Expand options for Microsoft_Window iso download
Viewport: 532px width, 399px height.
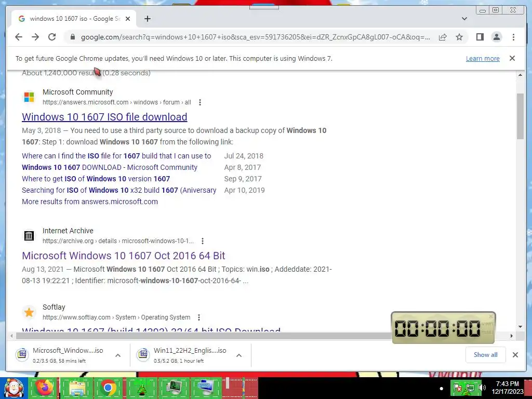(118, 355)
